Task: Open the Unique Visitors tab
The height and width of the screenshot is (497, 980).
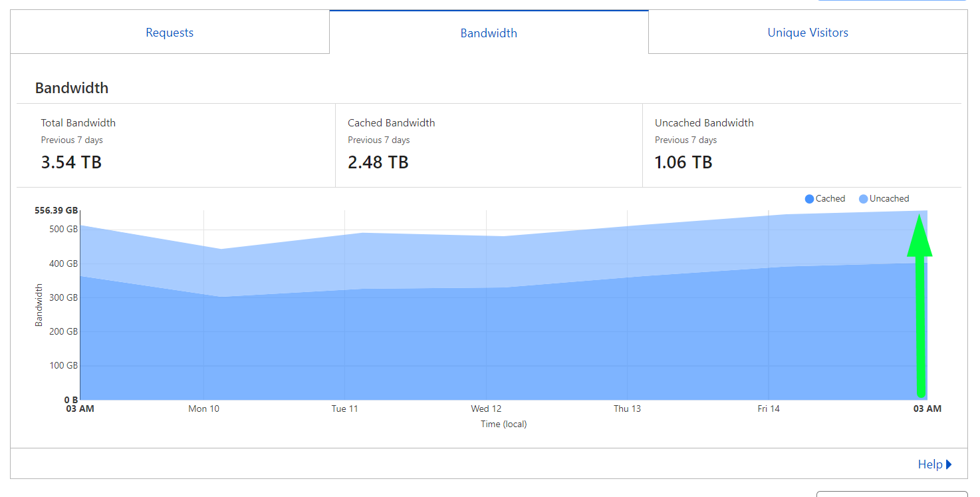Action: (808, 33)
